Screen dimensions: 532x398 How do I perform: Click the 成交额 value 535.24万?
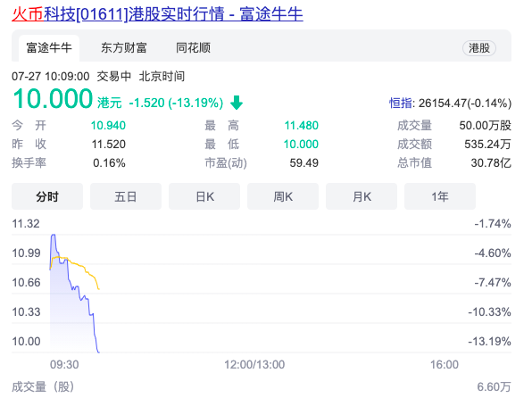[487, 145]
